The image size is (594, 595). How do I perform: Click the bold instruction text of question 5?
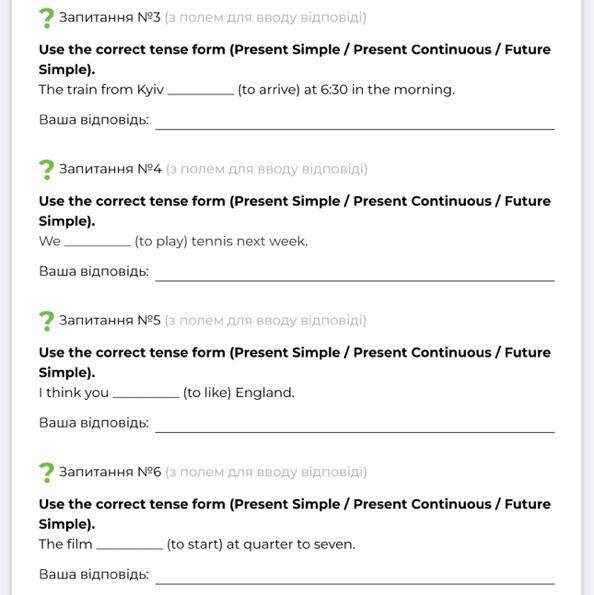tap(295, 362)
